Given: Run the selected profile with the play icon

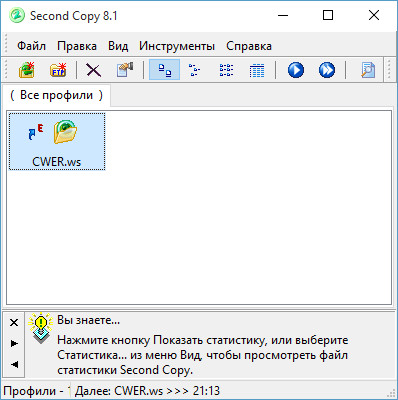Looking at the screenshot, I should coord(296,70).
